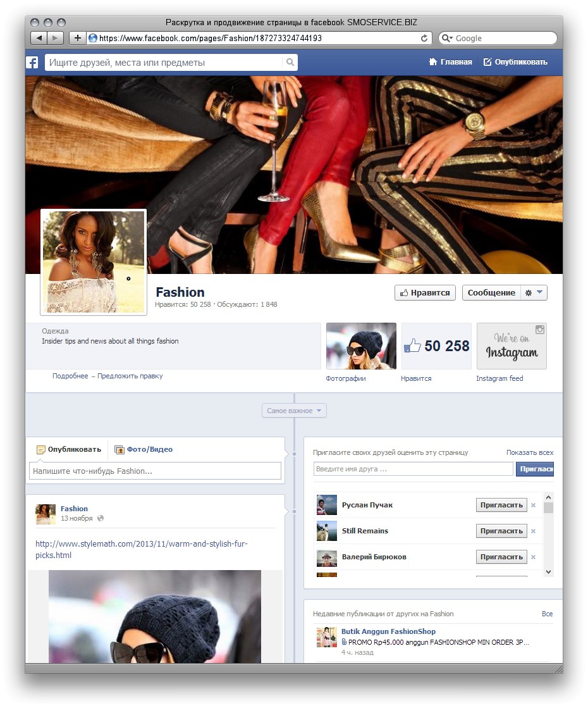Click Валерий Бирюков avatar
Image resolution: width=588 pixels, height=708 pixels.
(x=327, y=557)
